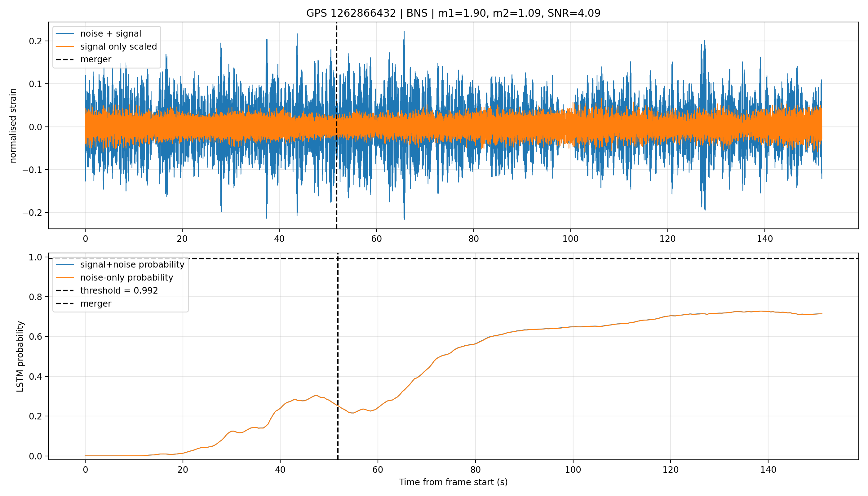The width and height of the screenshot is (868, 496).
Task: Click the 'threshold = 0.992' legend label
Action: (119, 290)
